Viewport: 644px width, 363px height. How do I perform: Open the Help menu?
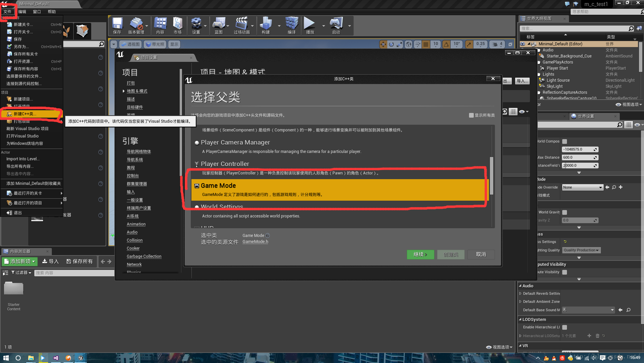[x=52, y=12]
